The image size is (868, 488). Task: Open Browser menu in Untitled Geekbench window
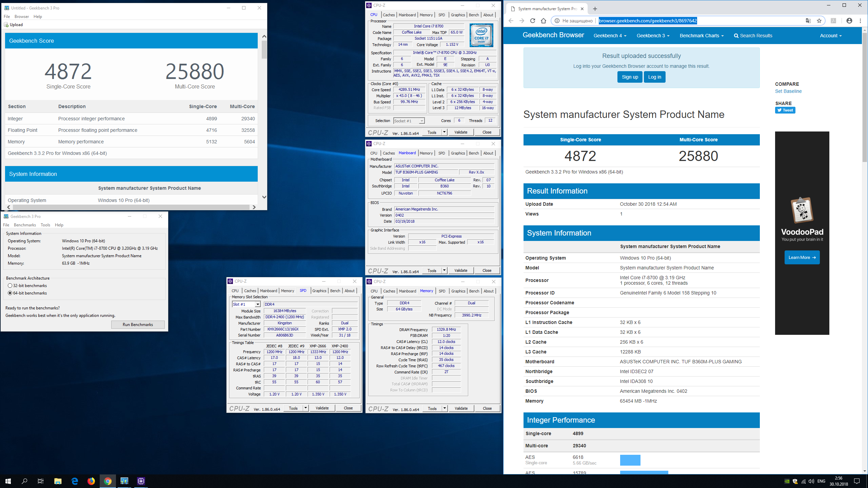coord(22,17)
